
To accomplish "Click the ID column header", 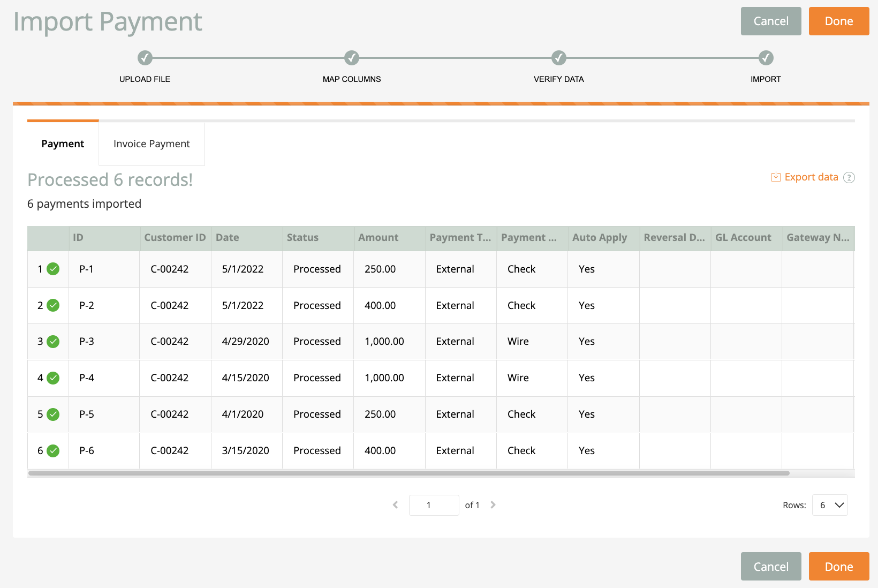I will point(104,238).
